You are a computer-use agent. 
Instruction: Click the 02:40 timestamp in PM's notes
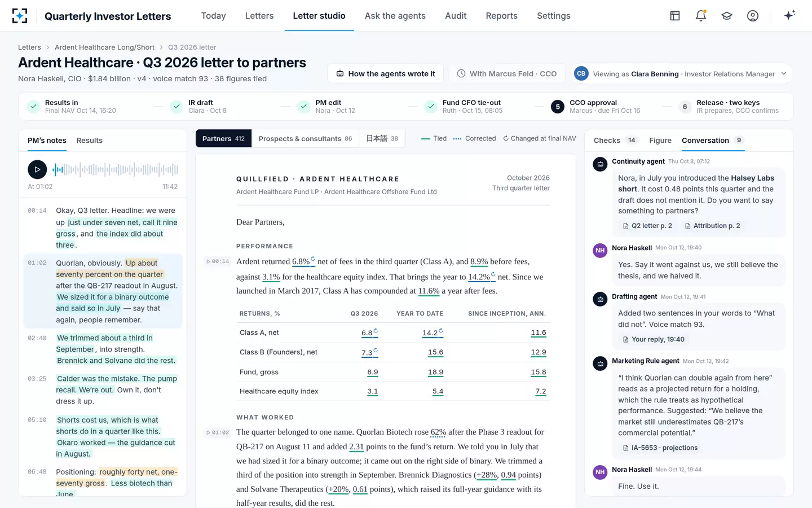point(37,338)
